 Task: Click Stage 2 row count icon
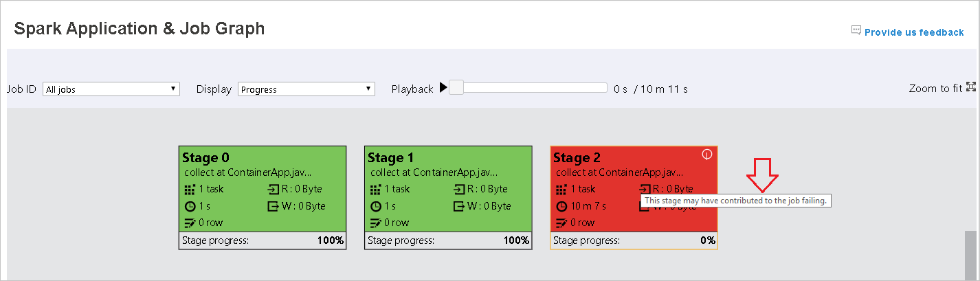coord(561,223)
